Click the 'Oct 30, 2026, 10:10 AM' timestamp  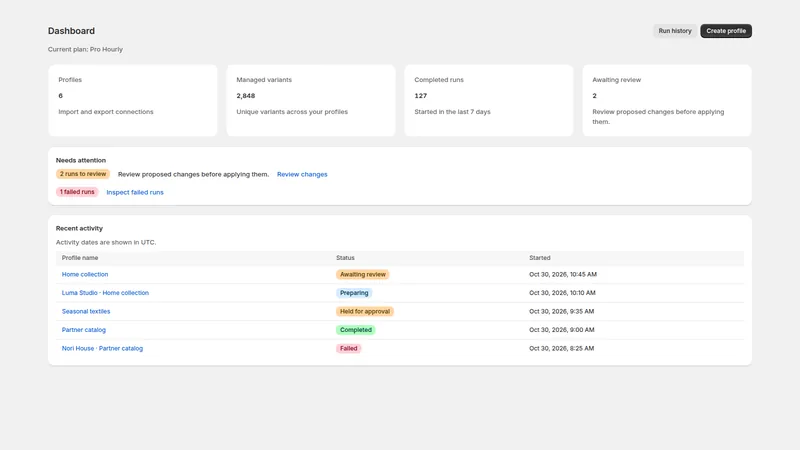pyautogui.click(x=562, y=293)
